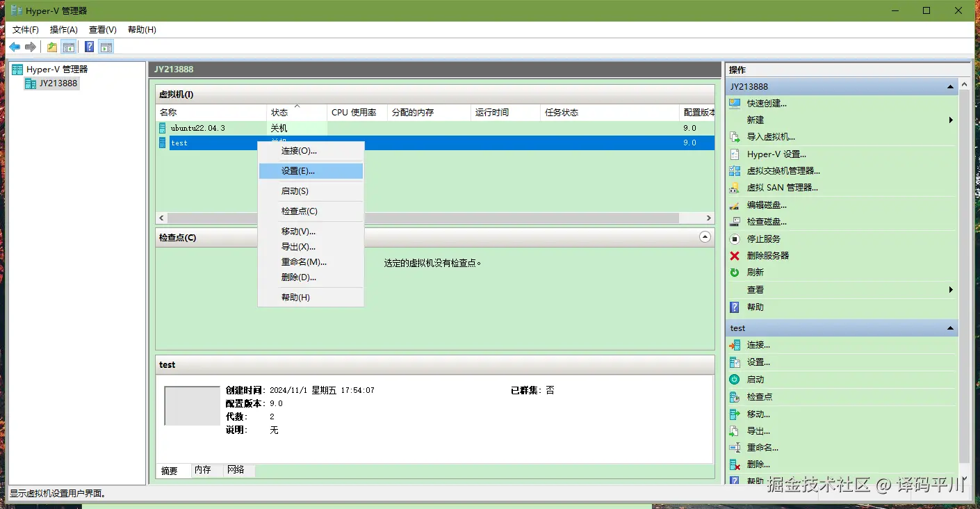
Task: Choose 移动(V)... from the context menu
Action: pos(311,231)
